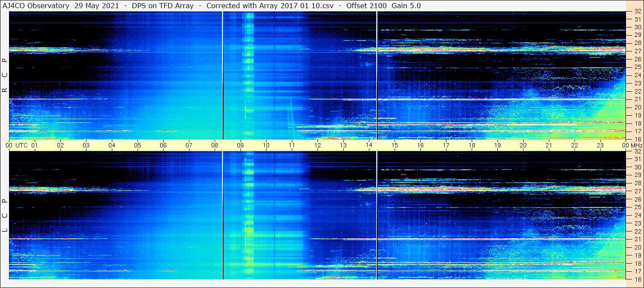Click the 21 UTC time axis label

pyautogui.click(x=549, y=145)
